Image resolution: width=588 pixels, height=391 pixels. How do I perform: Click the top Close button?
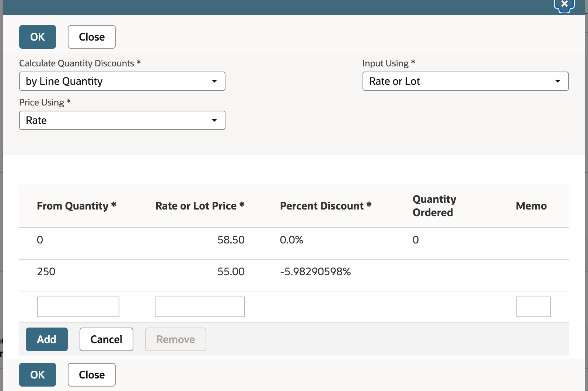[92, 37]
